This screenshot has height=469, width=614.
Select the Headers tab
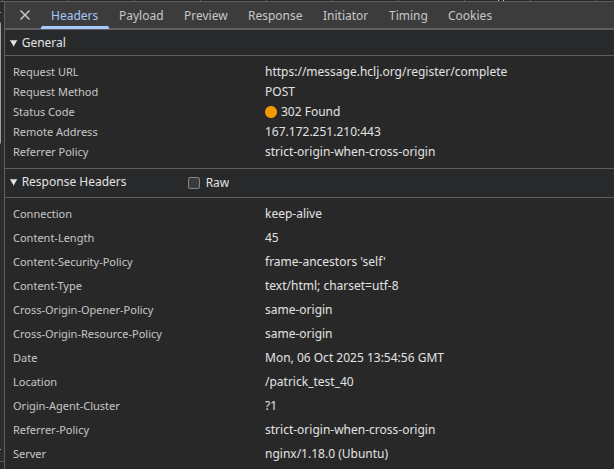coord(74,16)
